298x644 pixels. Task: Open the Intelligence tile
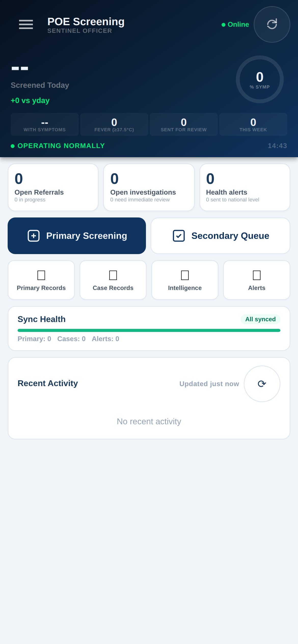coord(185,280)
